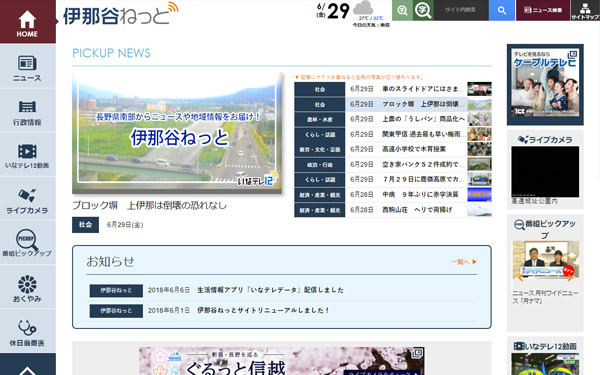Click the 政治・行政 category tag
Viewport: 600px width, 375px height.
point(320,165)
